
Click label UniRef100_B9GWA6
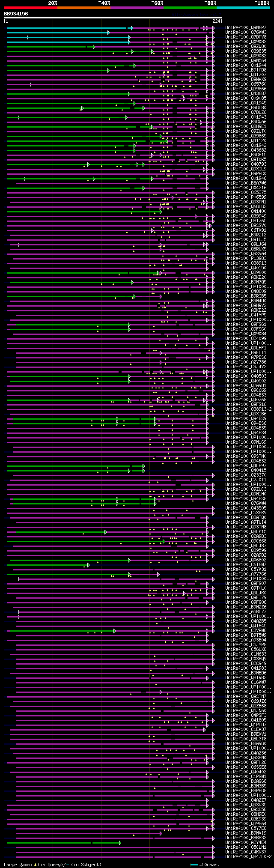[246, 122]
